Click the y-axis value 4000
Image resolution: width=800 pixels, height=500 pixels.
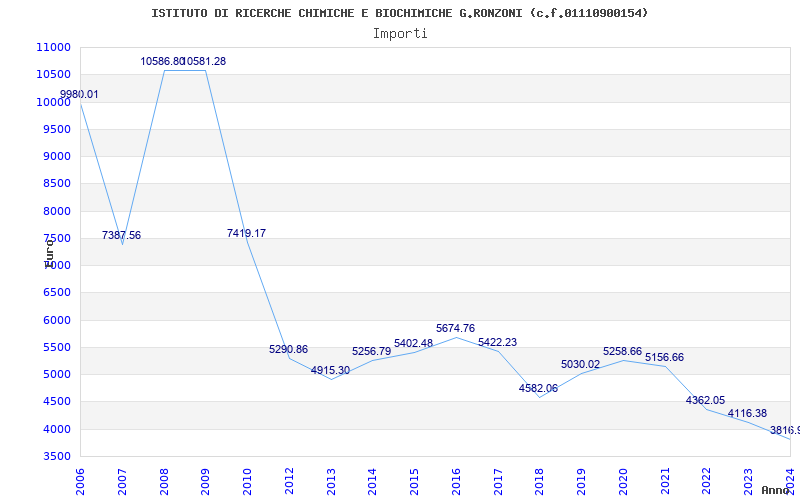click(x=56, y=430)
